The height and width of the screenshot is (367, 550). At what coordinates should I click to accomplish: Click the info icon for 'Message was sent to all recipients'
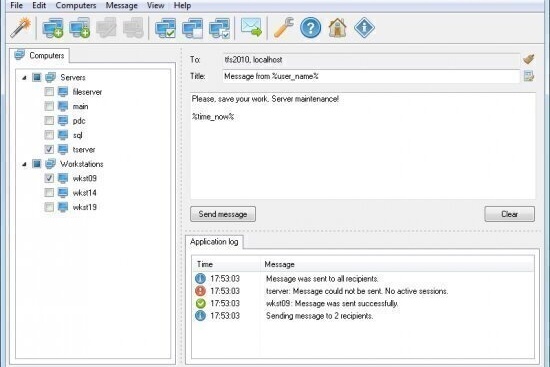[200, 279]
